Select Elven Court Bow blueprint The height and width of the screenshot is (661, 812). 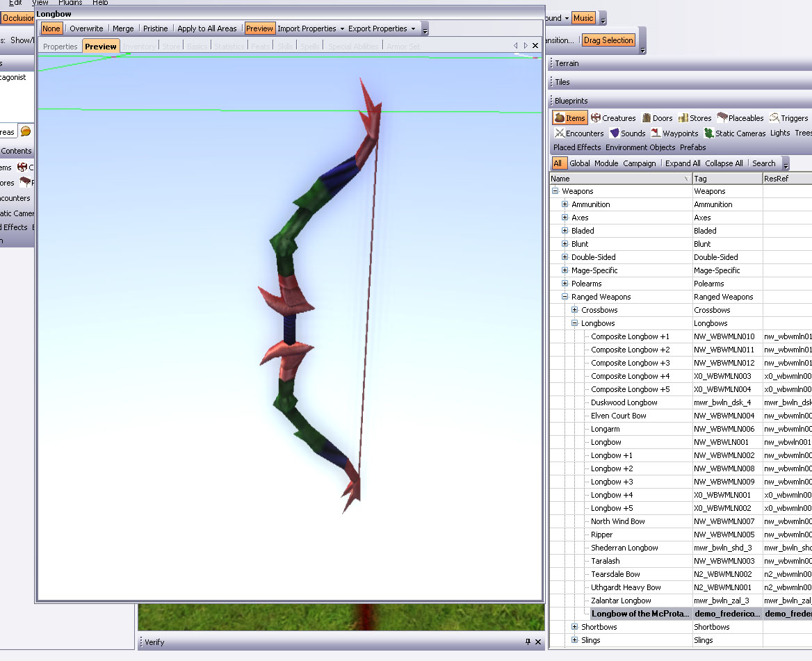tap(618, 416)
